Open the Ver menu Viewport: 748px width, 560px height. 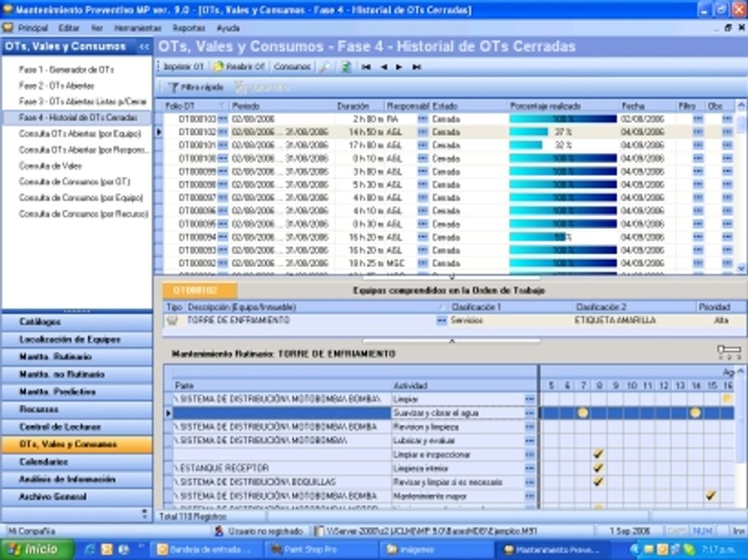(97, 28)
